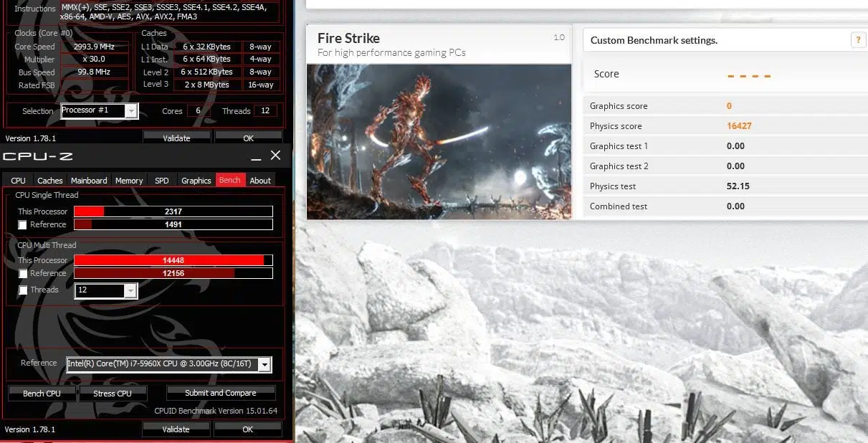
Task: Switch to the SPD tab
Action: [x=162, y=181]
